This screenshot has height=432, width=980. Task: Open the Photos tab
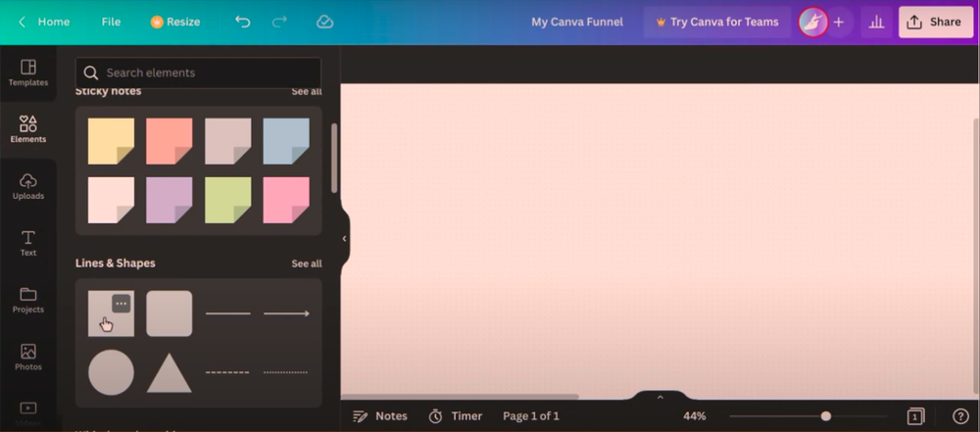(28, 357)
